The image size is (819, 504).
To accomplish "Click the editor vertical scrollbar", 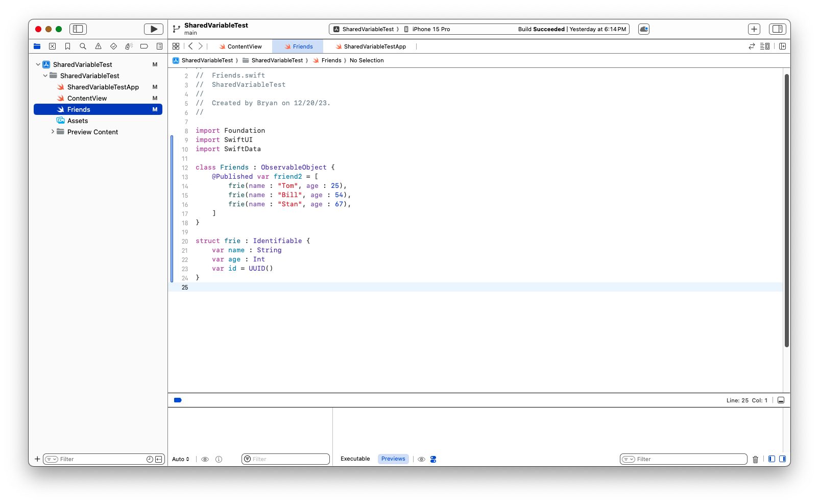I will point(786,209).
